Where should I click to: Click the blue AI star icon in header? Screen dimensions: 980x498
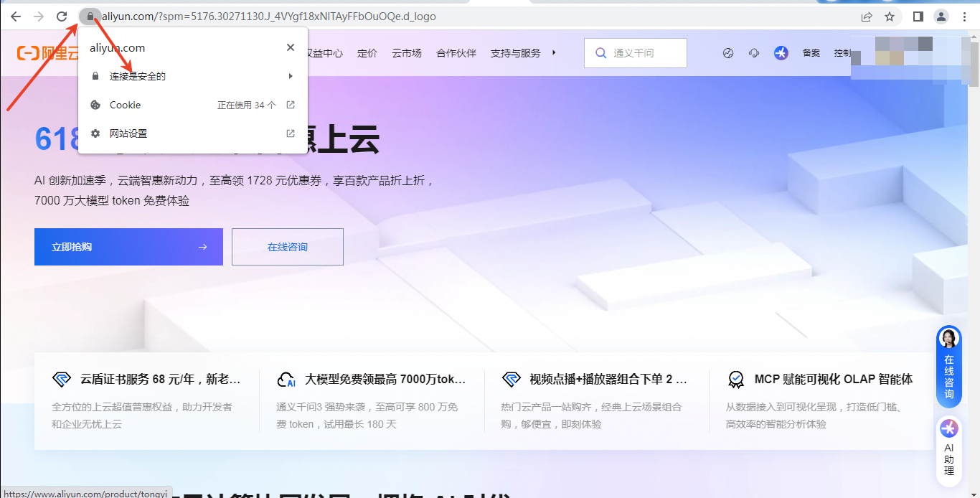click(x=781, y=53)
